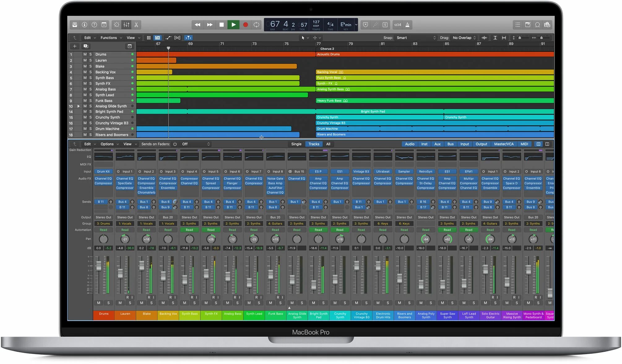Open the Scissors editors icon

(x=136, y=25)
